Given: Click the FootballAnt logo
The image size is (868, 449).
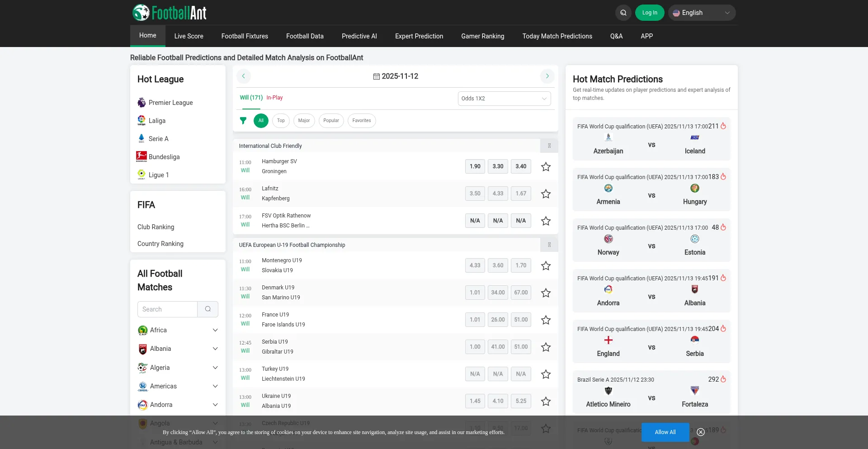Looking at the screenshot, I should coord(170,13).
